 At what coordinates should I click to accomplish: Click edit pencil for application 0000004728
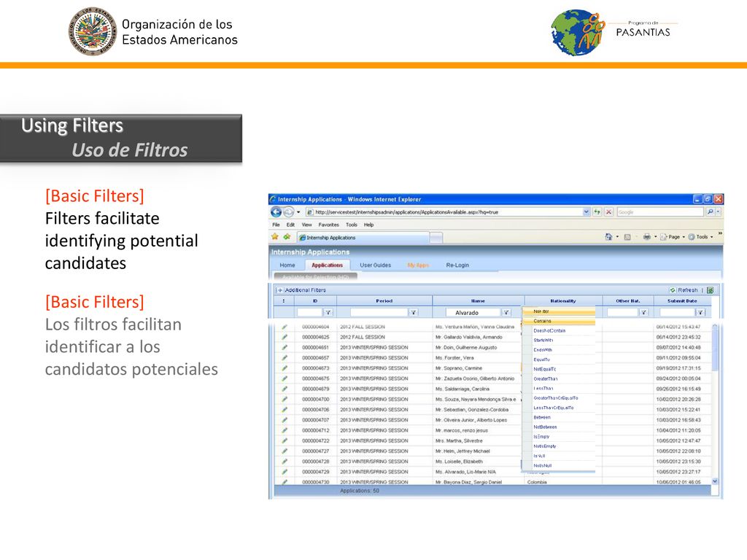[x=285, y=462]
